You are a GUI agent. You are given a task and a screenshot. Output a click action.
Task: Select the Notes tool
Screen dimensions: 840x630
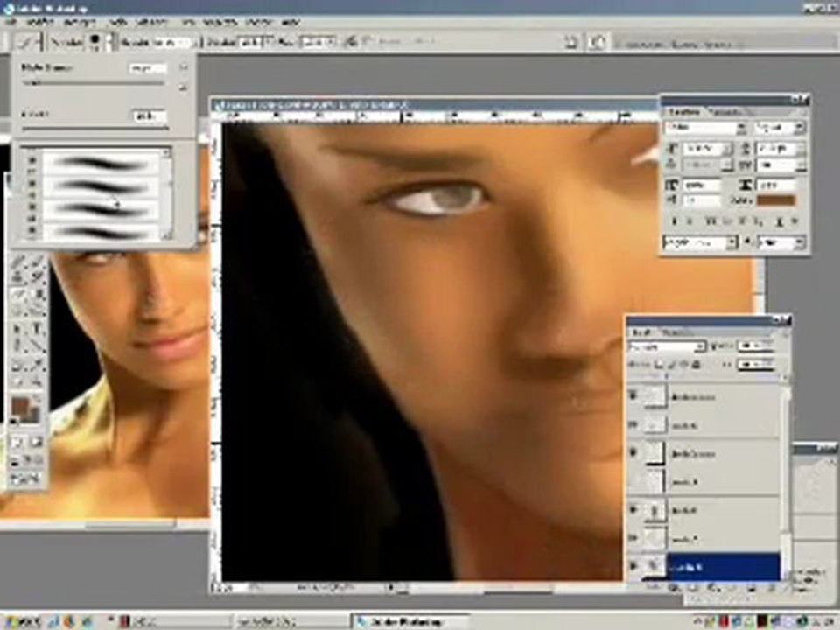18,366
